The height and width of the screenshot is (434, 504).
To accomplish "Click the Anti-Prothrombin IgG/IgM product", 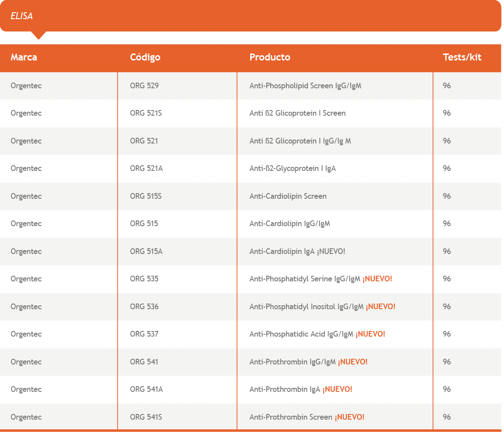I will [x=292, y=362].
